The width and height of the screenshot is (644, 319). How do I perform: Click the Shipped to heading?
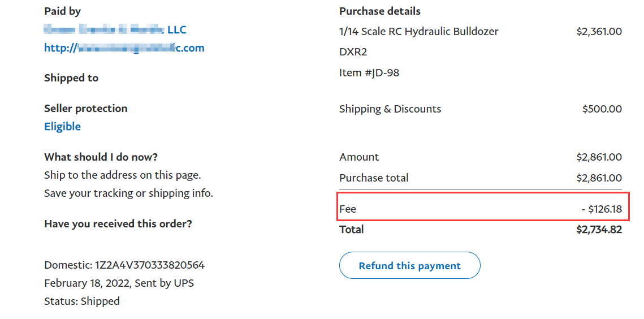[71, 78]
